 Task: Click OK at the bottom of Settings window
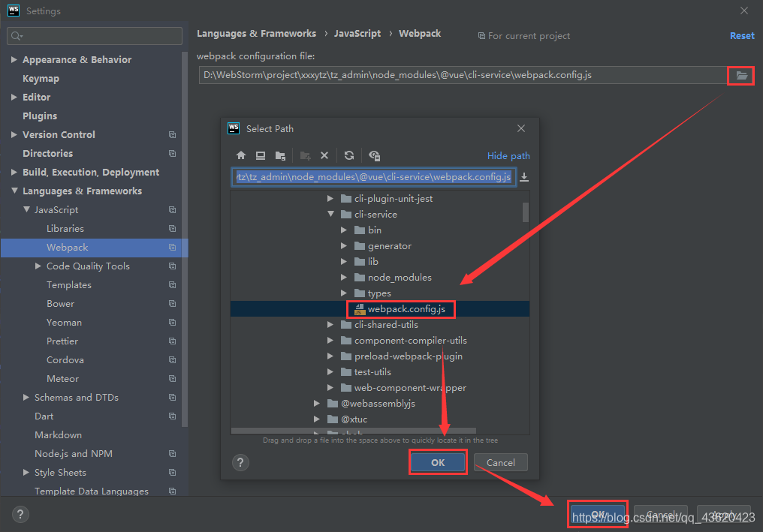[x=598, y=514]
